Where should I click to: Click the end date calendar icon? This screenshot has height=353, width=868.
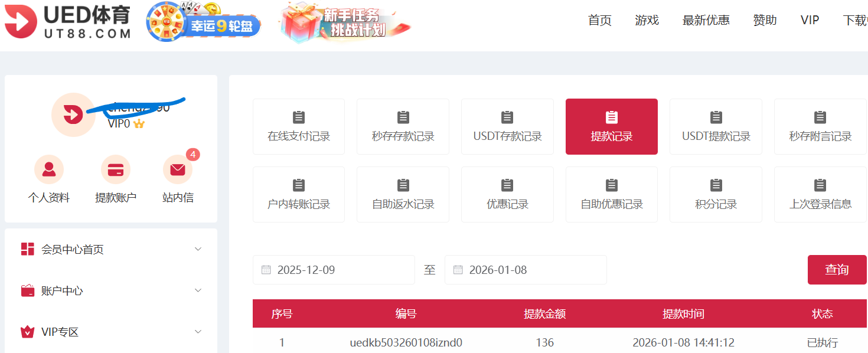coord(458,270)
